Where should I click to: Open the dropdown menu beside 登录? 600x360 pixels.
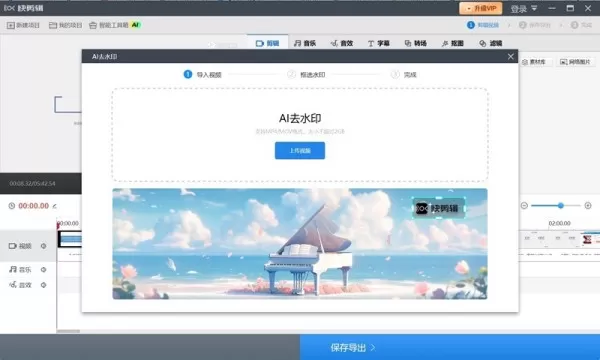(534, 8)
